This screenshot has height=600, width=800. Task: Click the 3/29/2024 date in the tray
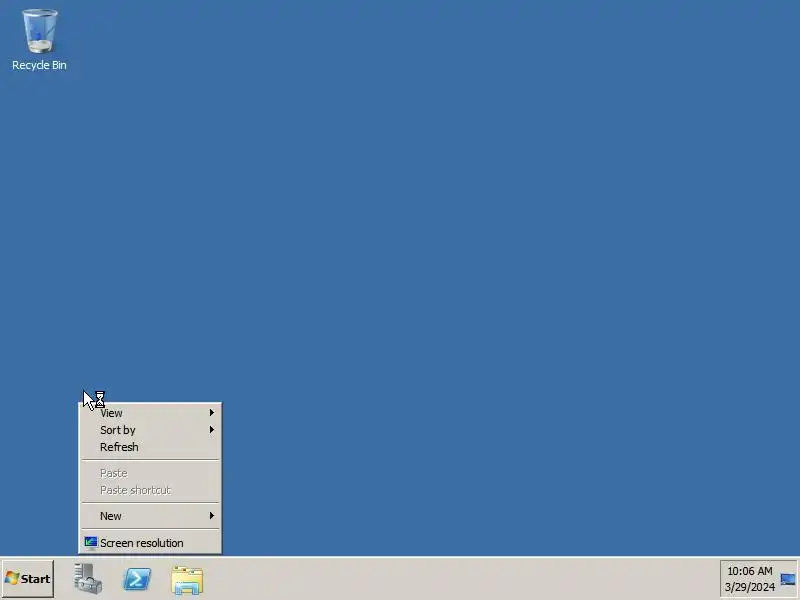[749, 587]
